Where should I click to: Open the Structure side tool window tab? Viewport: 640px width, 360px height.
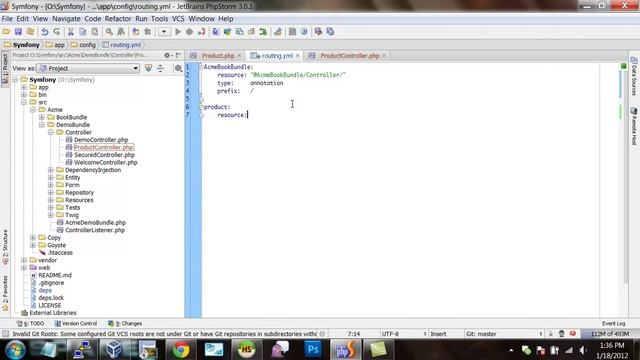pos(5,247)
